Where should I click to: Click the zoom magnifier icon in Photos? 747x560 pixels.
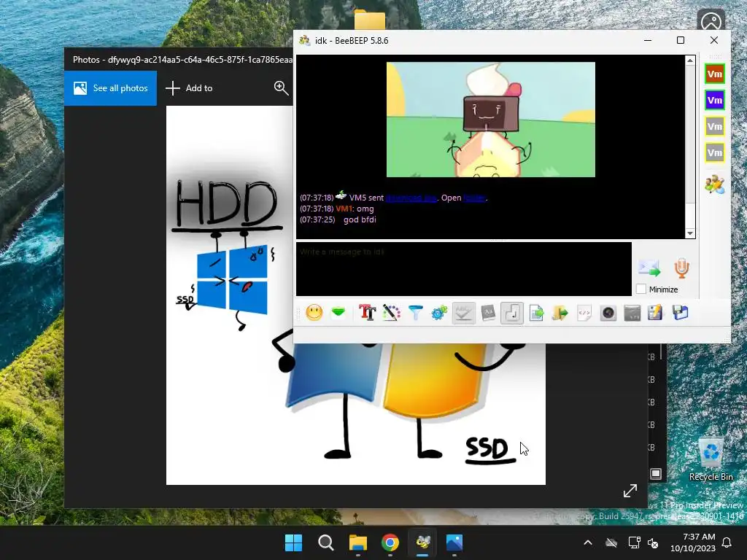(x=281, y=87)
